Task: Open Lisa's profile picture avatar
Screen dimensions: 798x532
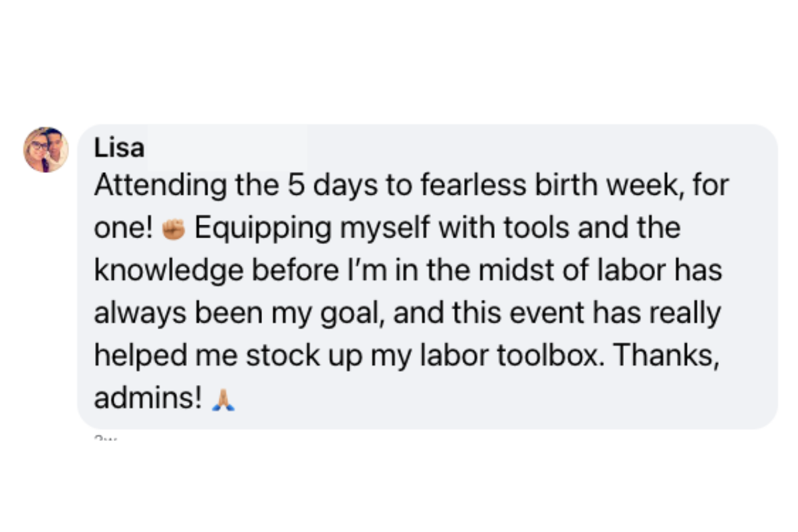Action: pos(46,150)
